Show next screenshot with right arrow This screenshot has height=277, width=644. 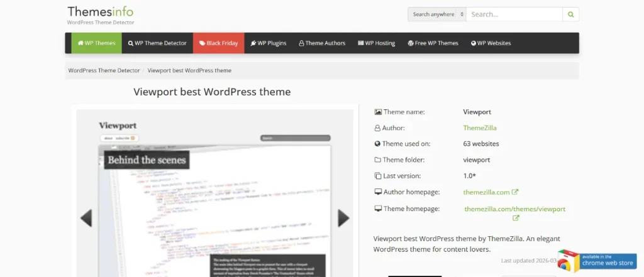(343, 218)
